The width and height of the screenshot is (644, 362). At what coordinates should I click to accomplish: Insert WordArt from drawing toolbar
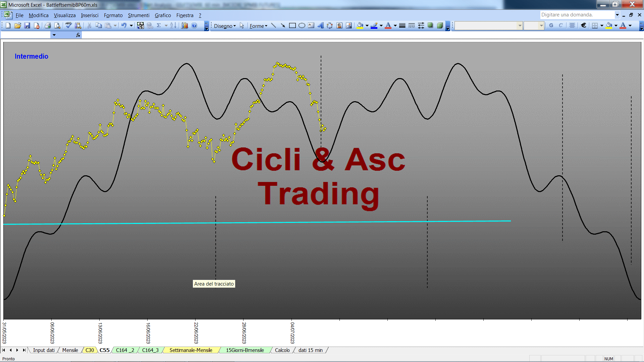(321, 25)
